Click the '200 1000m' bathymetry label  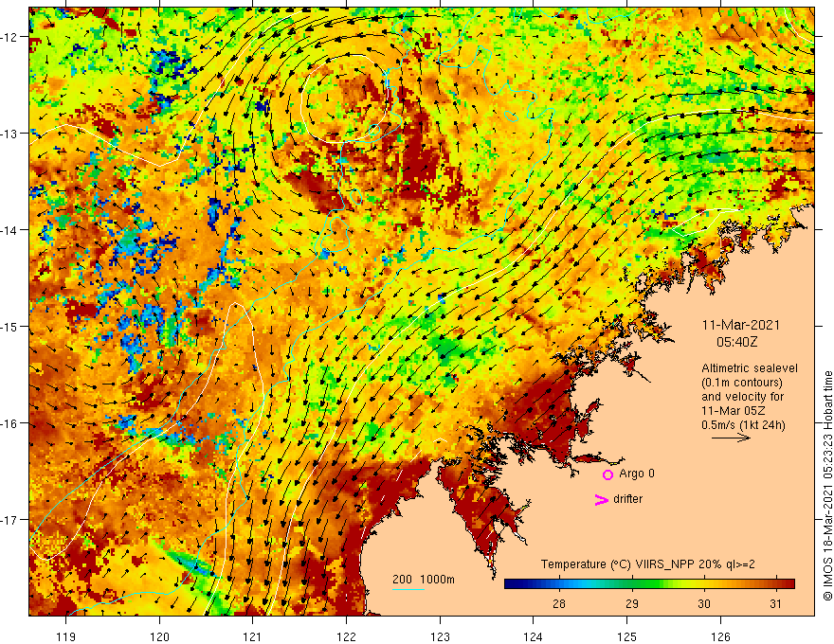click(424, 580)
